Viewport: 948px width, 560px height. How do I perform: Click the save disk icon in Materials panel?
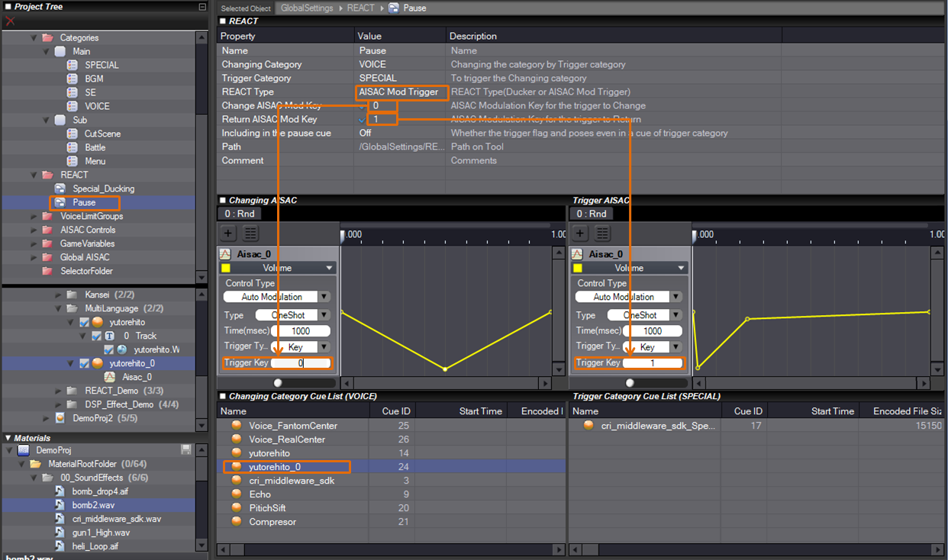point(186,450)
